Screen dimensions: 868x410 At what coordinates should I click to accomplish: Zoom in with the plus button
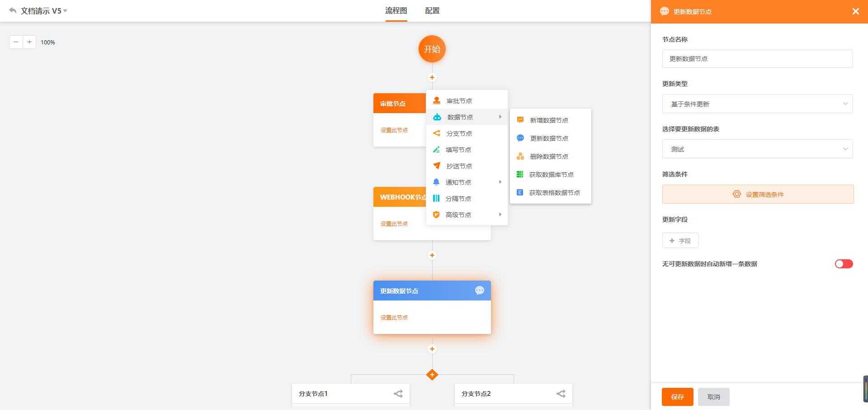click(29, 42)
